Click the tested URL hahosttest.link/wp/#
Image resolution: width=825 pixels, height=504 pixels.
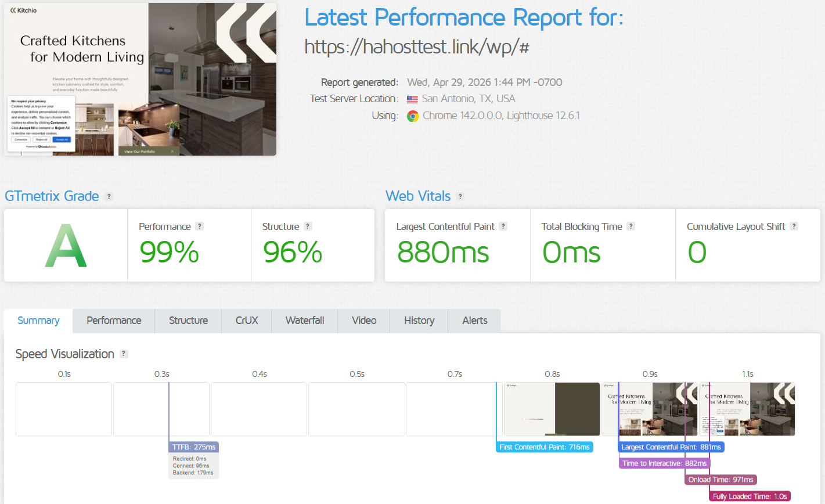[417, 47]
